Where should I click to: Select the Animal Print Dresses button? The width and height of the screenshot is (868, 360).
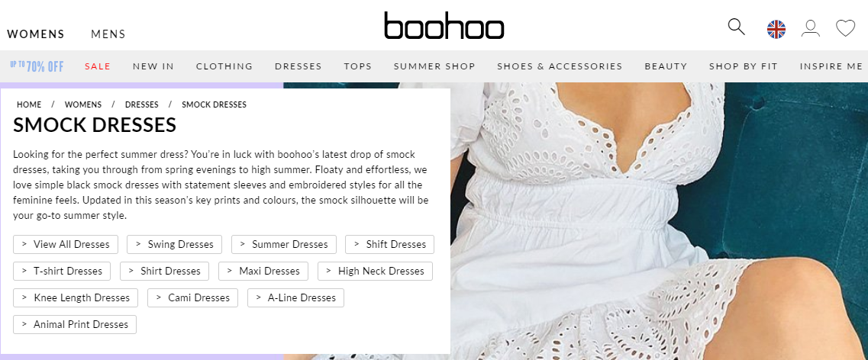coord(75,325)
